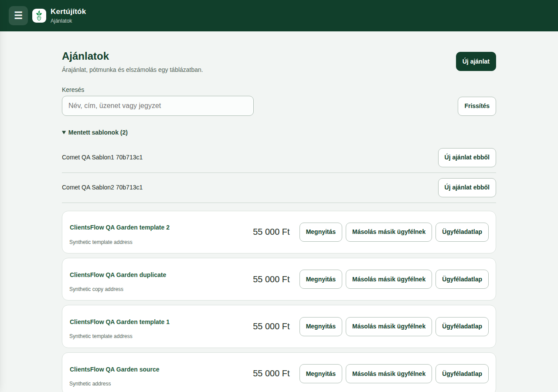Open ClientsFlow QA Garden source offer

point(321,374)
